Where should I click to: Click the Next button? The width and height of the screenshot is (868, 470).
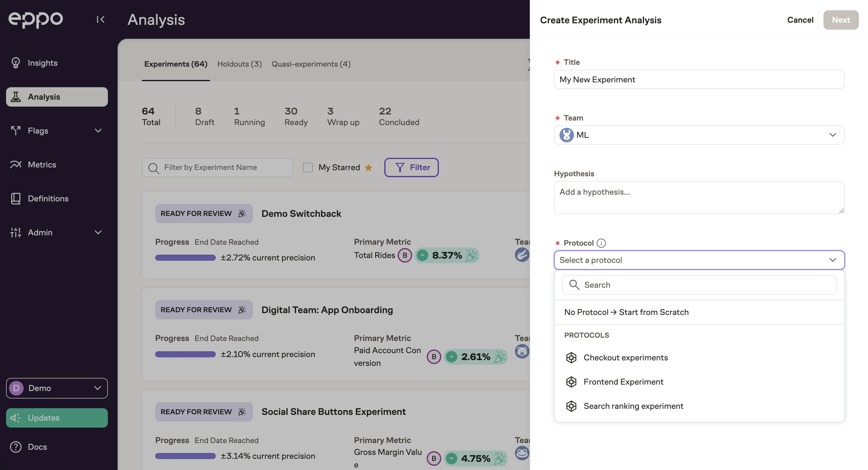pyautogui.click(x=840, y=20)
